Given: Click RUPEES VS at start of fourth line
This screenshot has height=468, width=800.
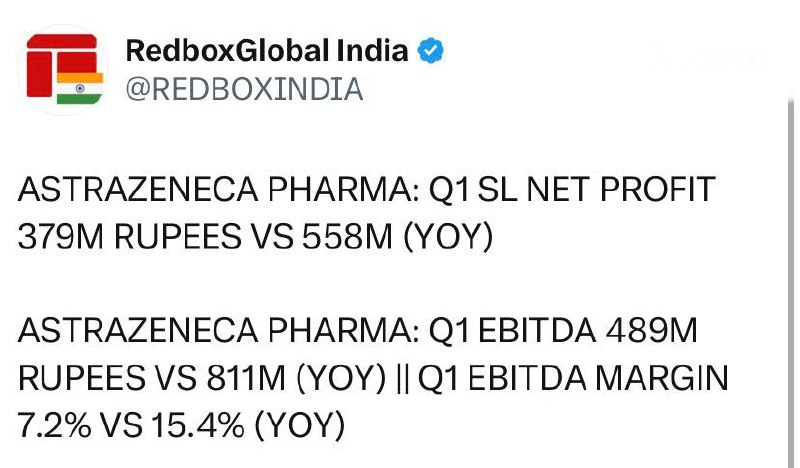Looking at the screenshot, I should coord(107,378).
